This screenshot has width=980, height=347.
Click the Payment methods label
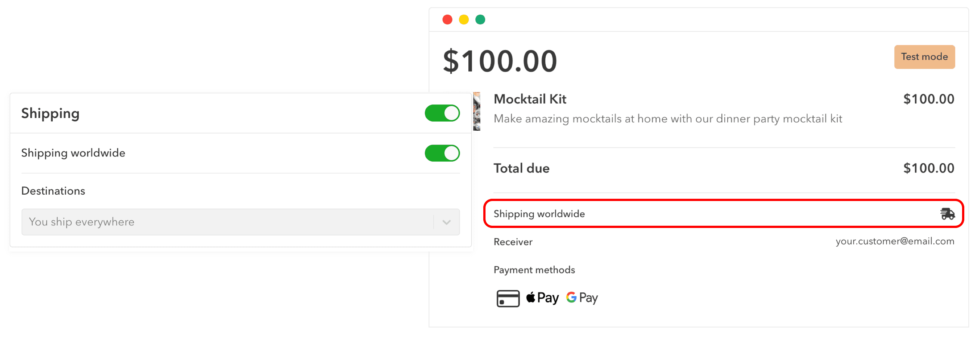[x=534, y=270]
